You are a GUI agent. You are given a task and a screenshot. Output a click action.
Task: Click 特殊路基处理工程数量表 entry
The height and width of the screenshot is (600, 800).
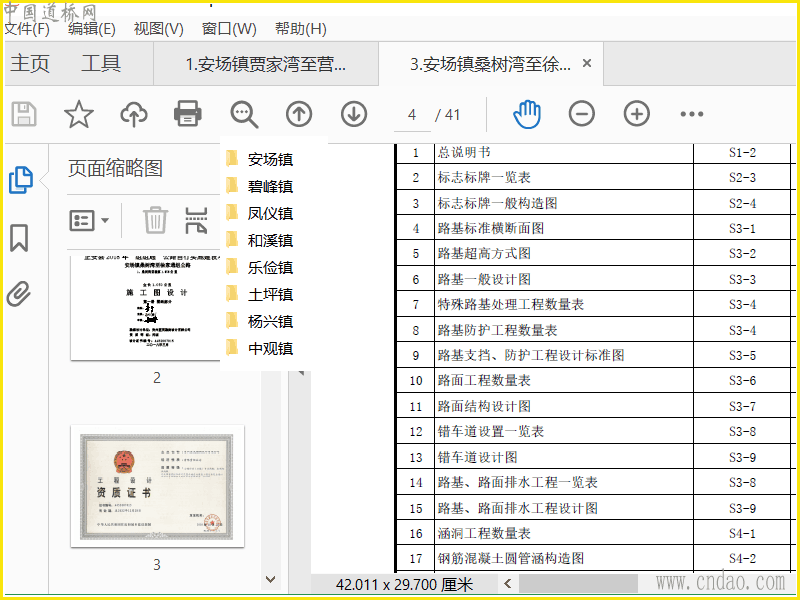coord(511,305)
